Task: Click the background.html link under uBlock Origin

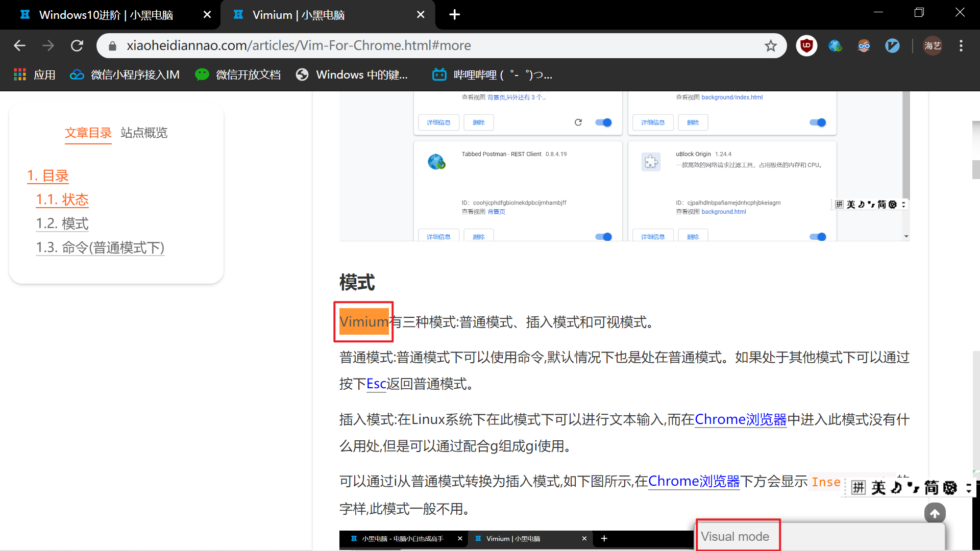Action: (x=723, y=212)
